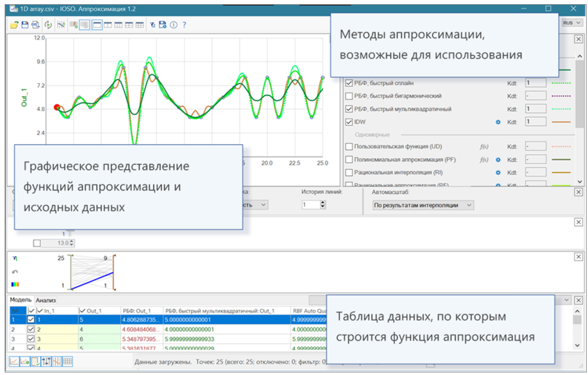The image size is (588, 375).
Task: Click table cell 4.608484068 in row 2
Action: pos(142,330)
